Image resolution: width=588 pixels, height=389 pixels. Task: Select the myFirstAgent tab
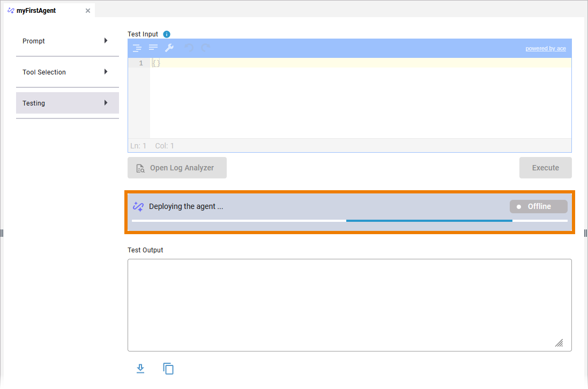[36, 11]
